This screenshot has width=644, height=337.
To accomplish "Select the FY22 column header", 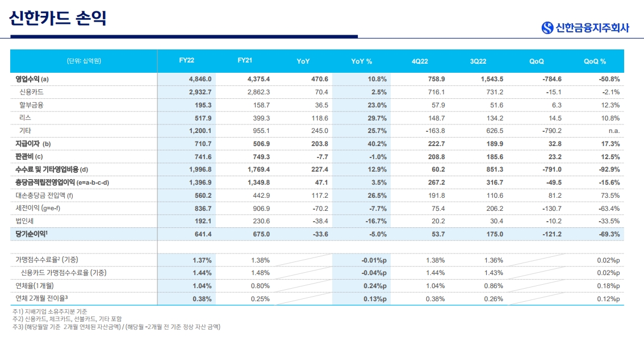I will (187, 61).
